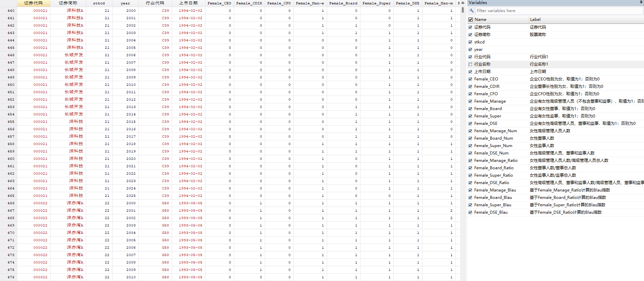Image resolution: width=644 pixels, height=281 pixels.
Task: Select the Female_Super column header
Action: pyautogui.click(x=377, y=3)
